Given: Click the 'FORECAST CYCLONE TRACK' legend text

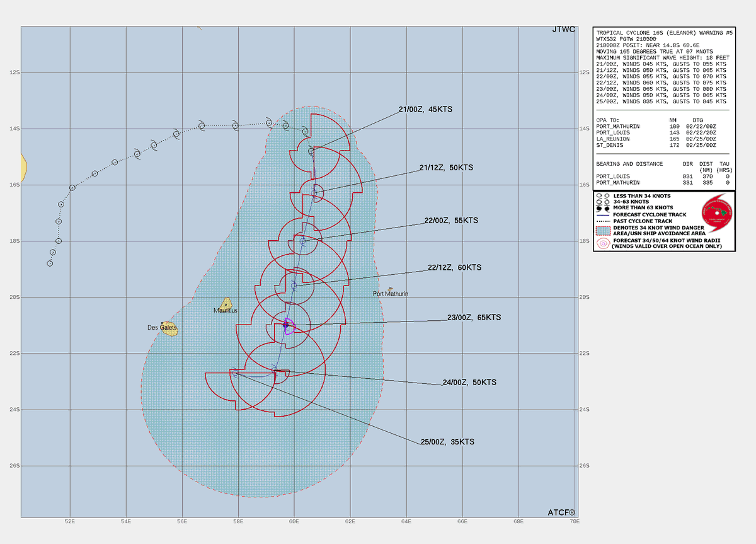Looking at the screenshot, I should point(650,214).
